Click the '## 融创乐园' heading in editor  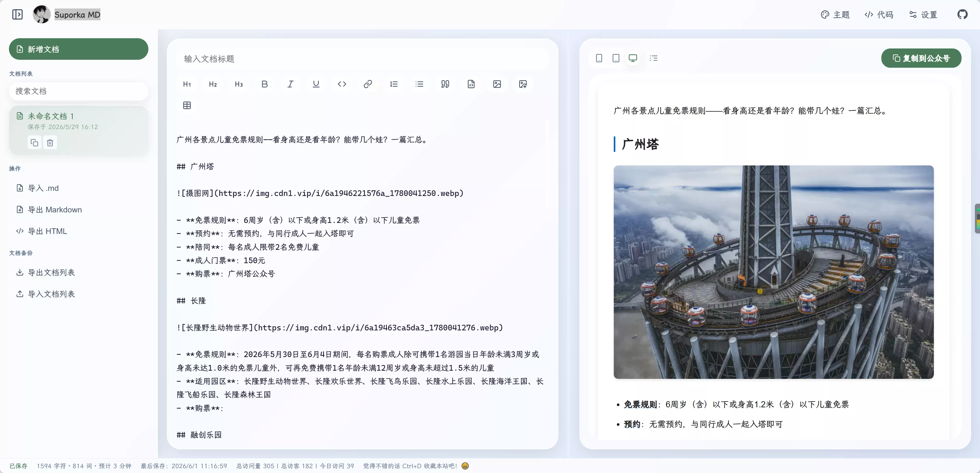[199, 435]
